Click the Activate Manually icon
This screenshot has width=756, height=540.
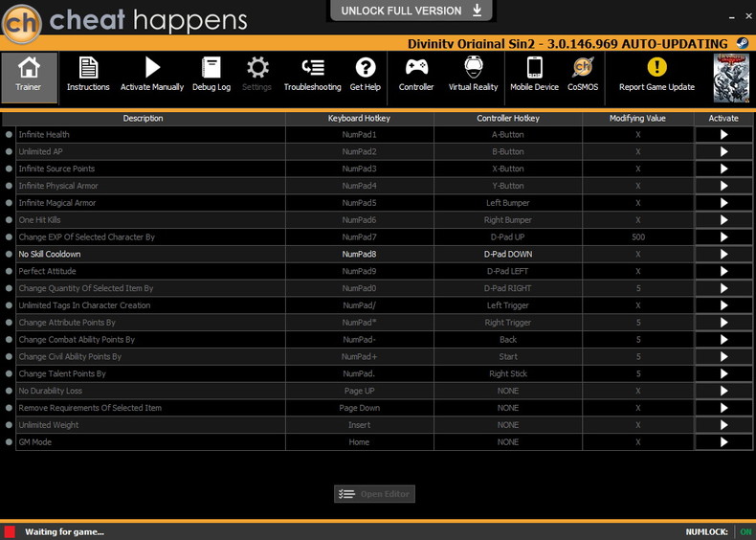152,68
